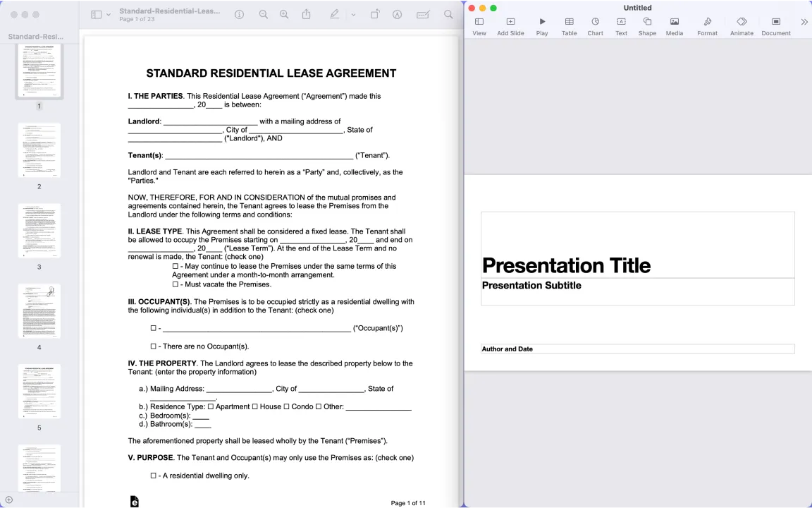
Task: Click the Bedroom(s) blank field
Action: [x=201, y=416]
